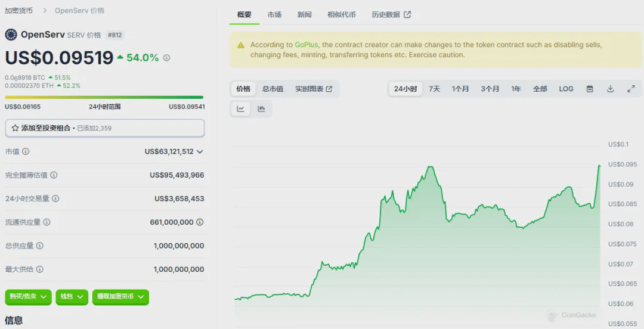The width and height of the screenshot is (644, 329).
Task: Click the GoPlus link in warning
Action: [x=306, y=45]
